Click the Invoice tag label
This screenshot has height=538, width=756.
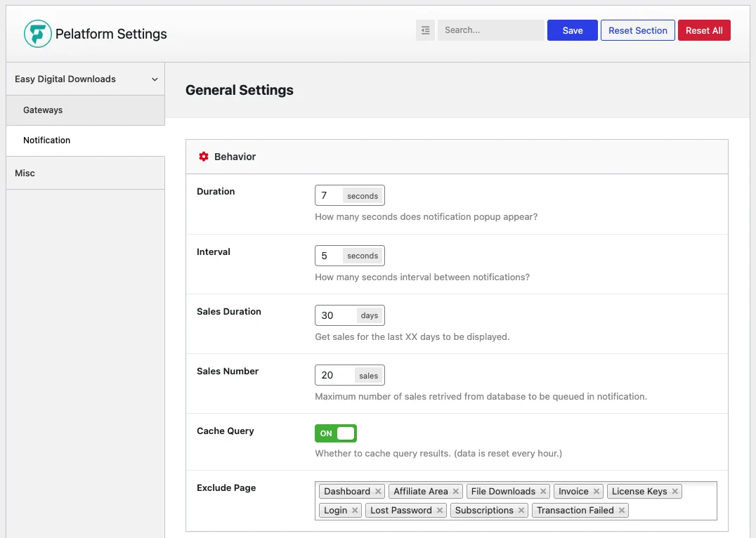573,491
